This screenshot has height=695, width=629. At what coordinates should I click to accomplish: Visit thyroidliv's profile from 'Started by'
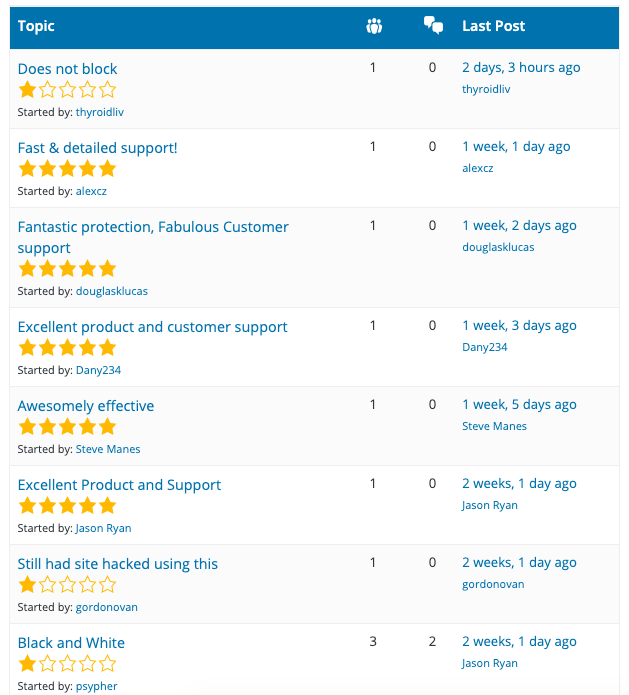(100, 112)
